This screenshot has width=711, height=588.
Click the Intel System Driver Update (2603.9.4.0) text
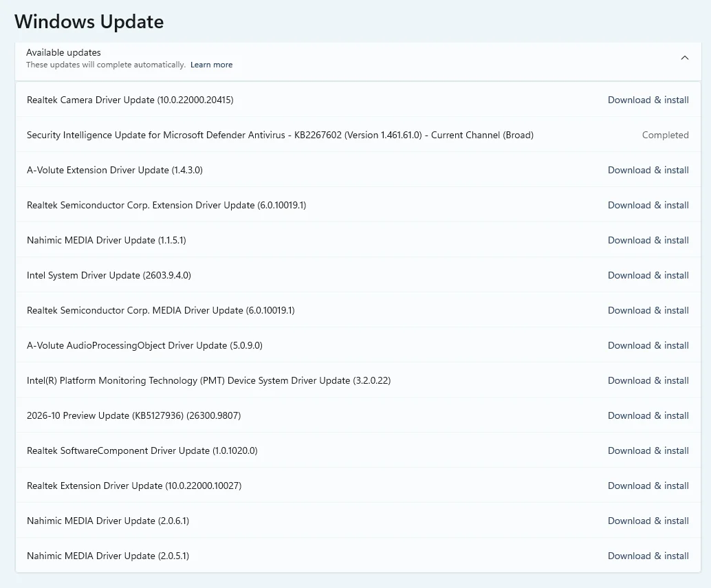point(109,276)
